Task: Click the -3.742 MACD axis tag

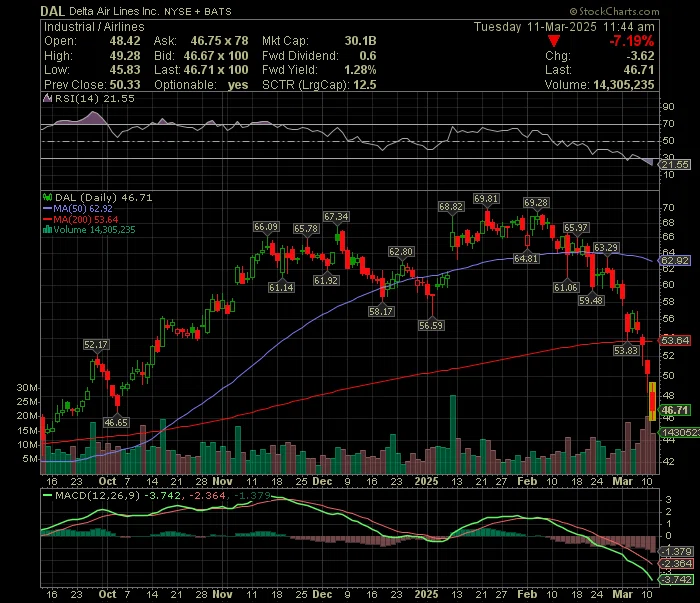Action: 677,579
